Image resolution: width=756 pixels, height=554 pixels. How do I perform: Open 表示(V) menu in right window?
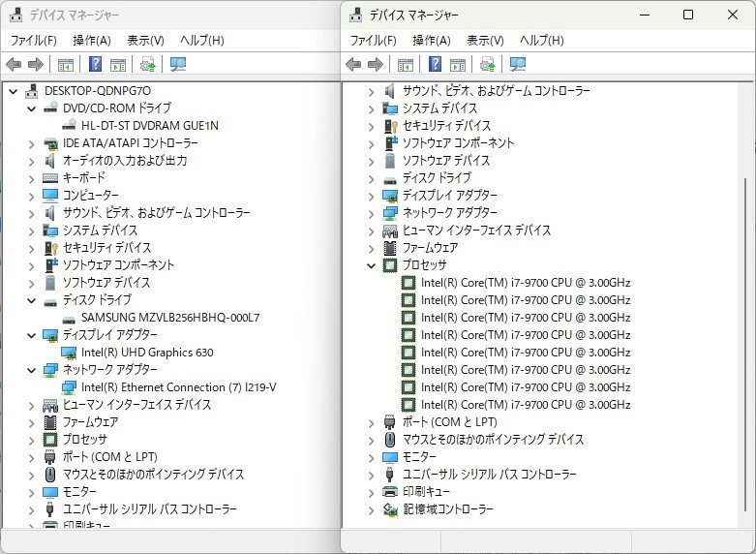coord(485,40)
